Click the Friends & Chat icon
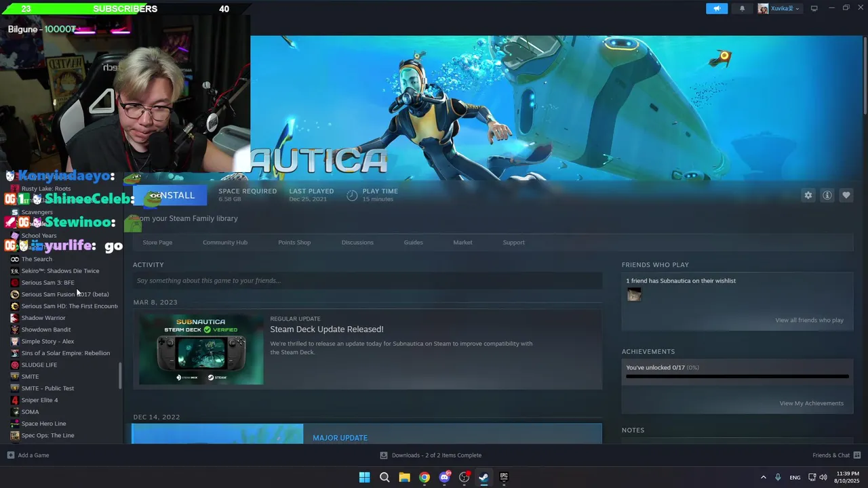The image size is (868, 488). (x=857, y=455)
